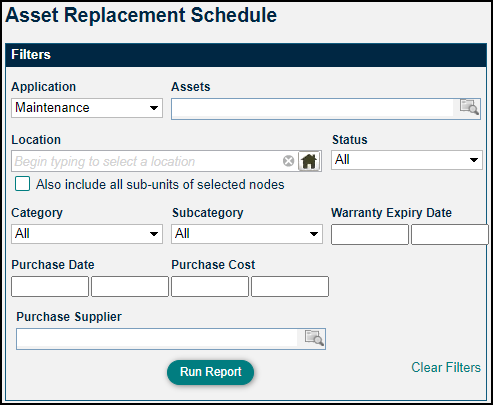Click the second Purchase Date field
The height and width of the screenshot is (405, 493).
130,286
